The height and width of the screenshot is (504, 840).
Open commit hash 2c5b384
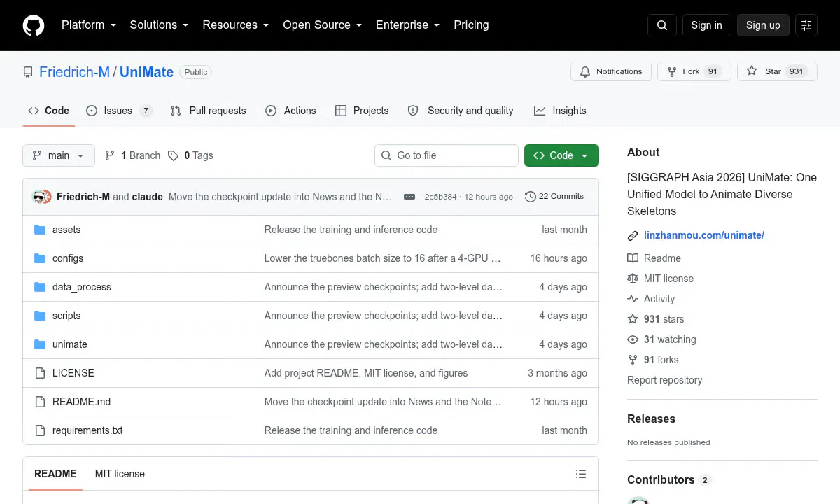tap(440, 197)
